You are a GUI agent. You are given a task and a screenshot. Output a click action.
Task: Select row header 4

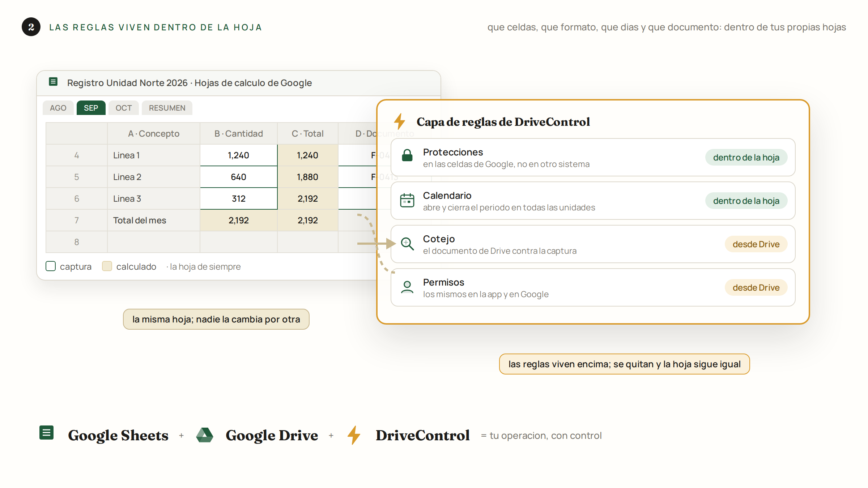[77, 155]
